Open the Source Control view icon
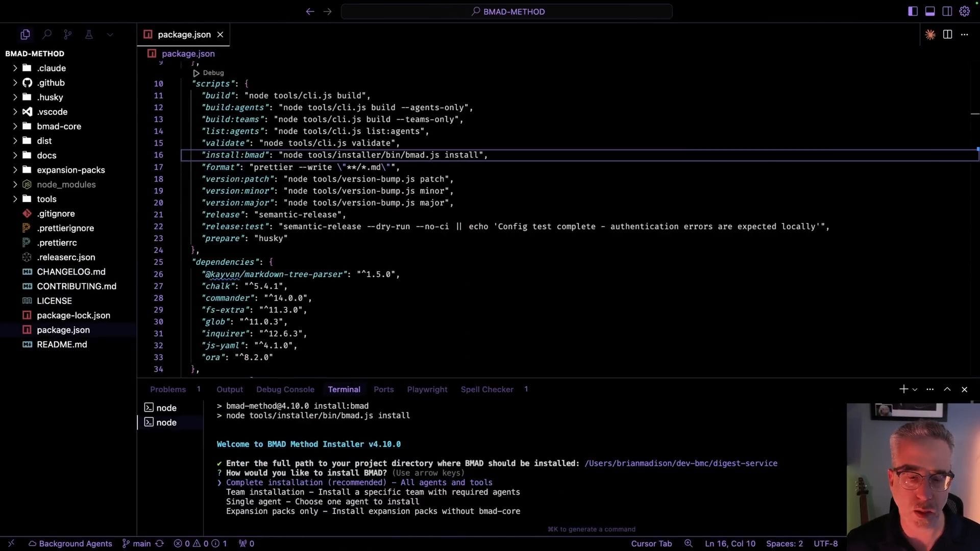 [x=67, y=35]
